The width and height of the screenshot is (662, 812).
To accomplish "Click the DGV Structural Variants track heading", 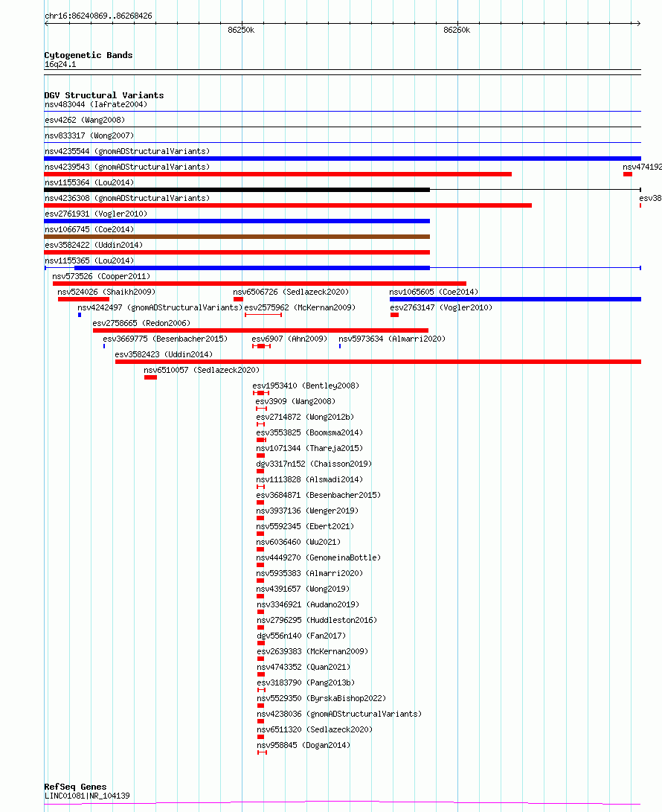I will 104,95.
